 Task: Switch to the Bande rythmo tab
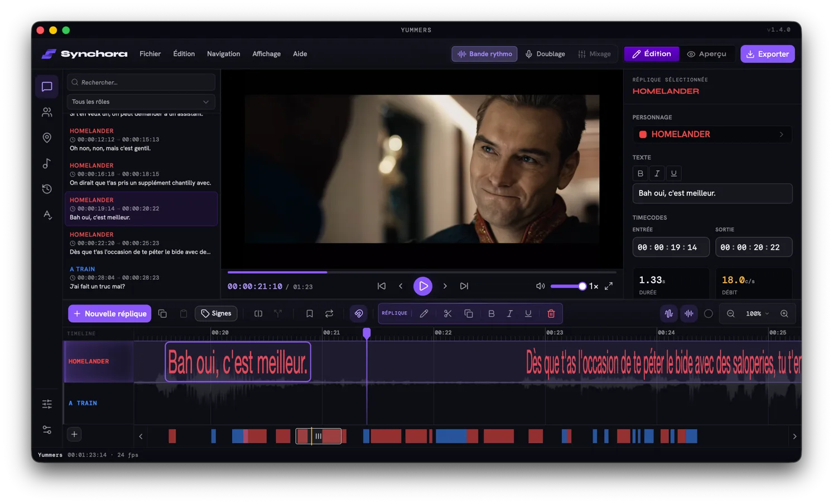[484, 54]
